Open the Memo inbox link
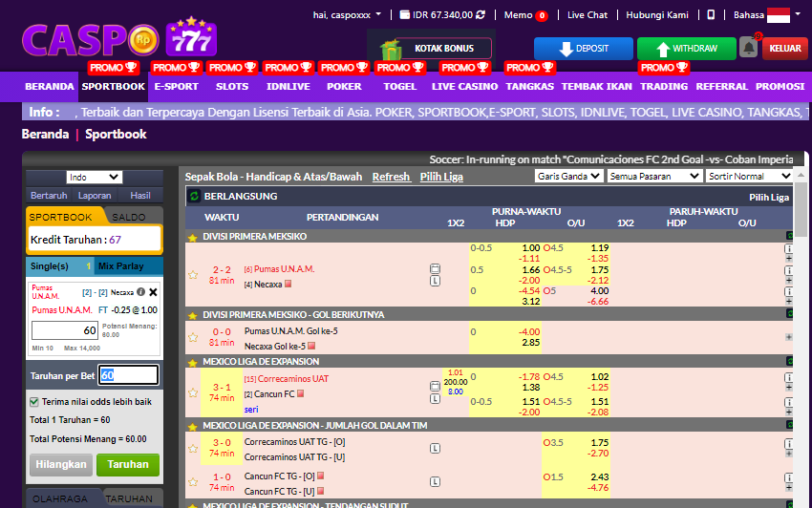 (x=525, y=15)
